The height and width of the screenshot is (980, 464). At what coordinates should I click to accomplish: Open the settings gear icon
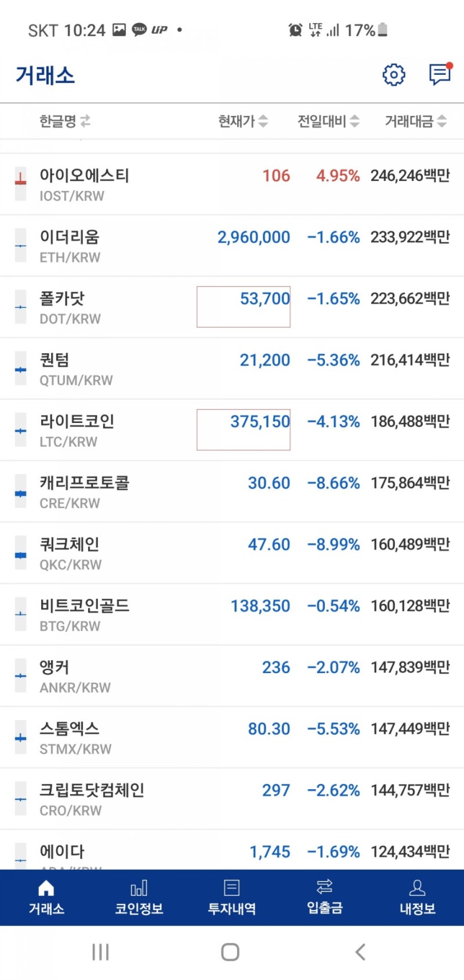[394, 74]
